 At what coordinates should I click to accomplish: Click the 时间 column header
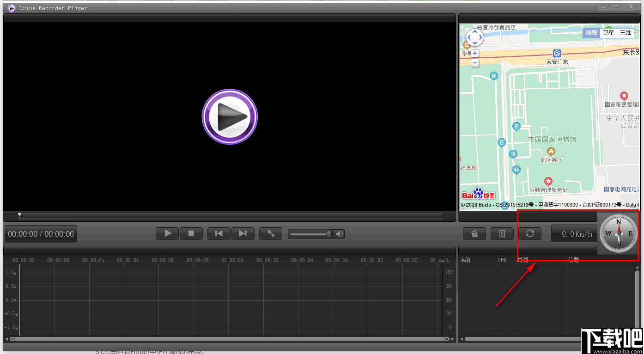click(x=522, y=259)
